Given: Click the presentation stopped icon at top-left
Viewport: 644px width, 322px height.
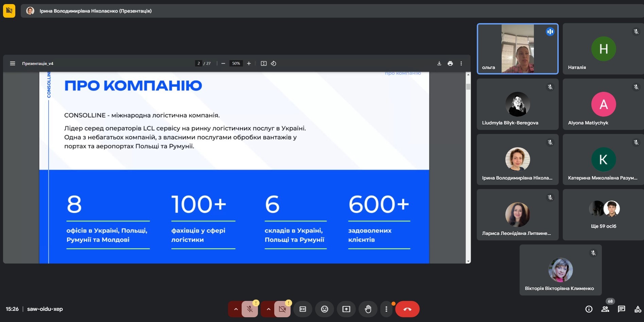Looking at the screenshot, I should [9, 11].
